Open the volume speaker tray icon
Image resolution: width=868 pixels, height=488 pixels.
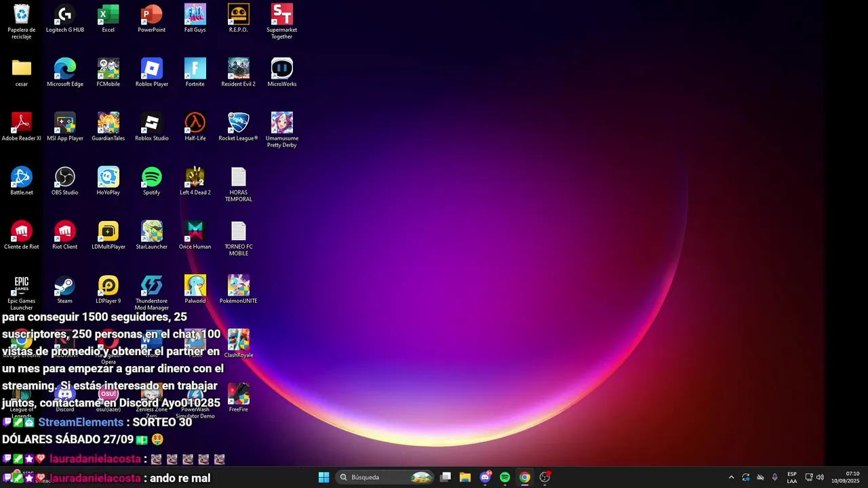820,477
